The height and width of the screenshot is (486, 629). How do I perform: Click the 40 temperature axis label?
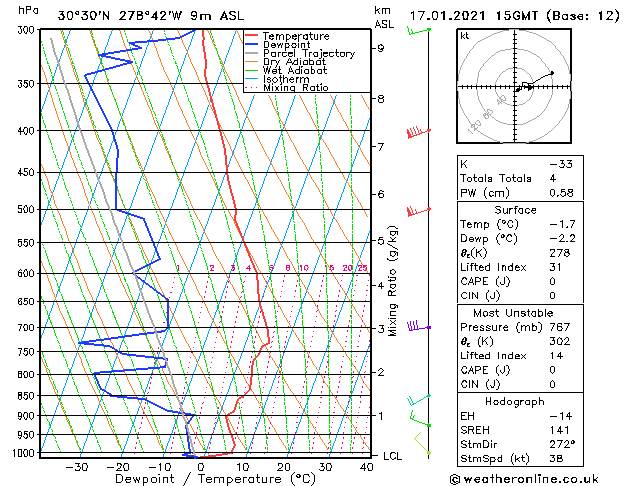pyautogui.click(x=367, y=467)
